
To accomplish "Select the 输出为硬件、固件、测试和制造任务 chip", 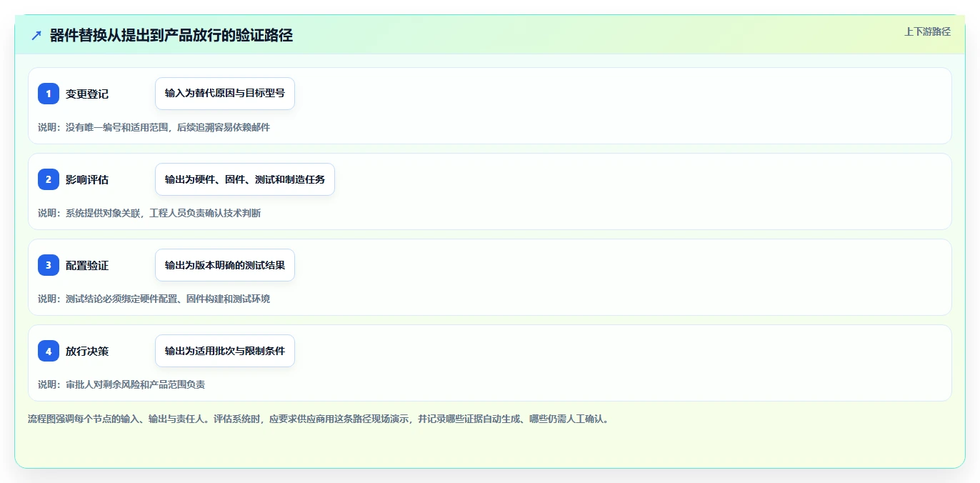I will [245, 179].
